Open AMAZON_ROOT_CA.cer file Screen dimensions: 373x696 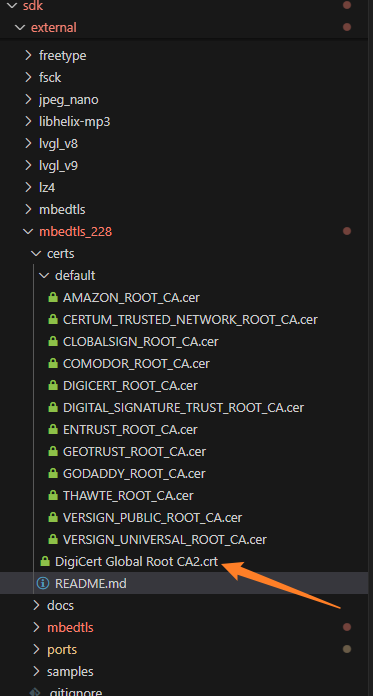click(x=131, y=297)
